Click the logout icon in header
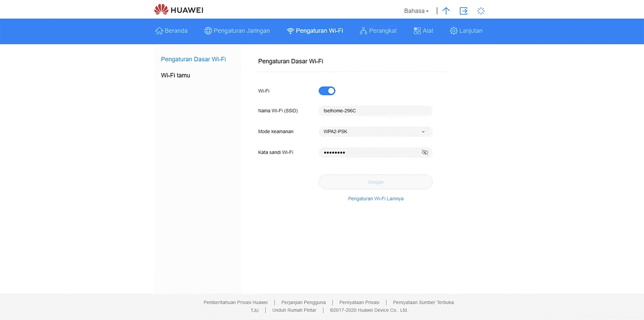 (463, 11)
